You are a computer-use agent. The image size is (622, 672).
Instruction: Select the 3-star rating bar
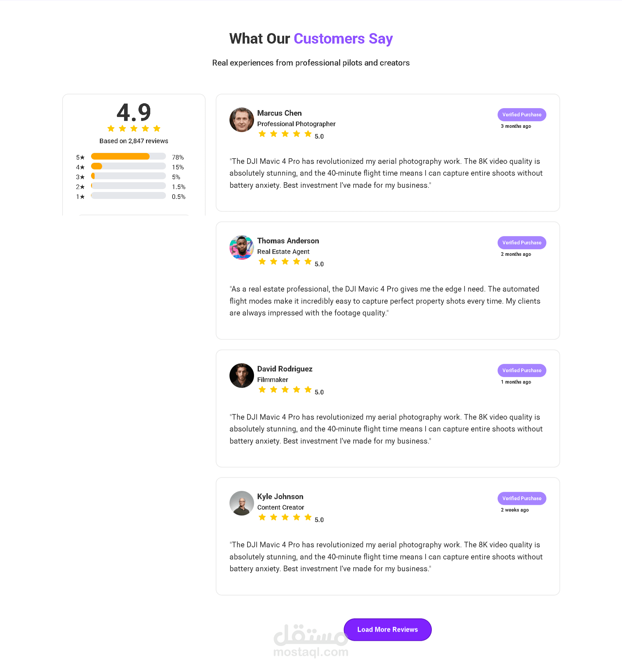click(x=128, y=176)
